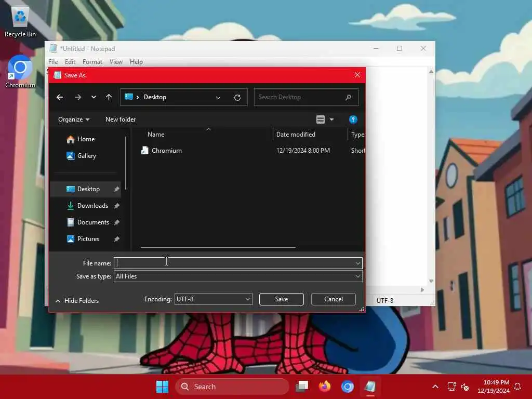
Task: Sort by Type column header
Action: point(357,135)
